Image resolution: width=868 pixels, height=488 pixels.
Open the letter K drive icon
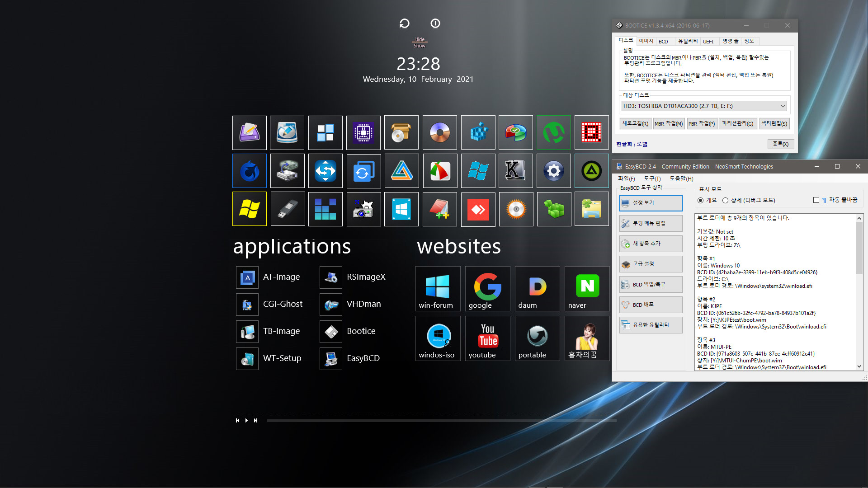pos(515,171)
